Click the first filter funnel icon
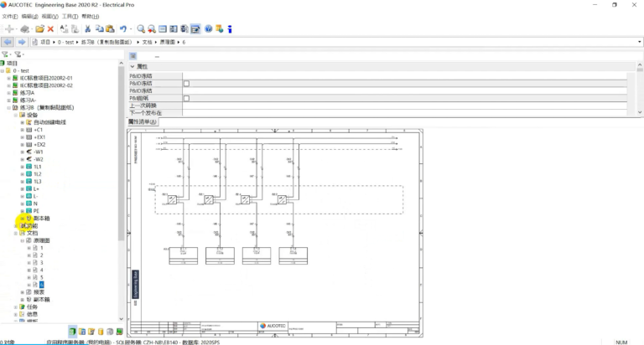This screenshot has height=345, width=644. 5,54
